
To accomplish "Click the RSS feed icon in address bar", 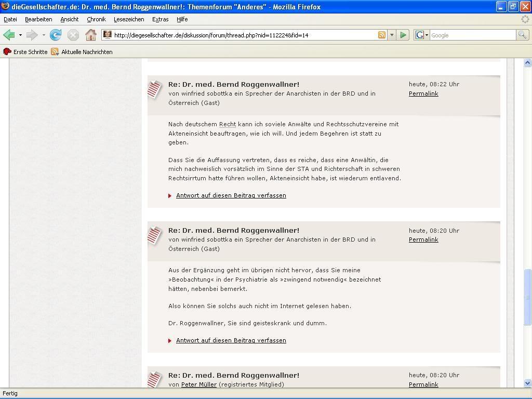I will tap(382, 35).
